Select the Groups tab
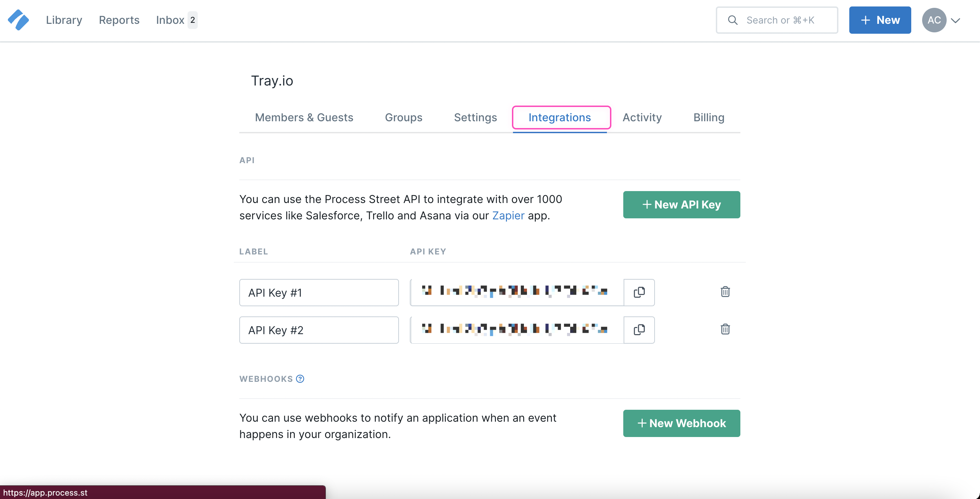The image size is (980, 499). tap(403, 118)
